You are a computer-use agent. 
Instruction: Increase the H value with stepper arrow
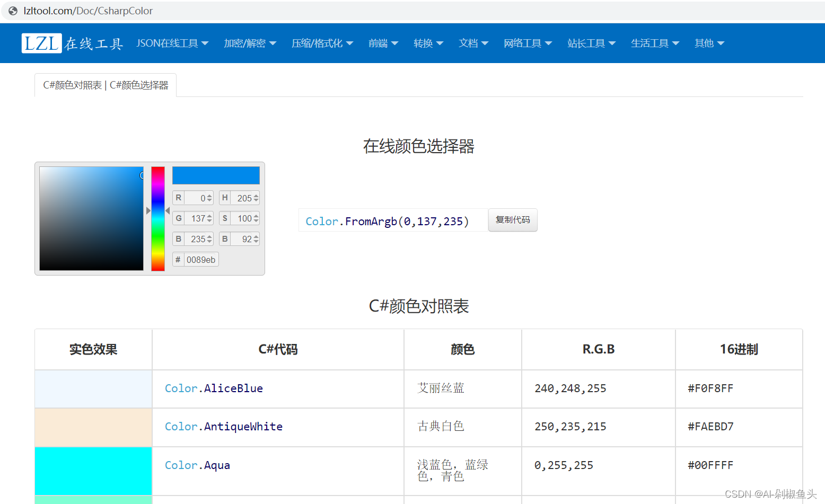point(256,195)
